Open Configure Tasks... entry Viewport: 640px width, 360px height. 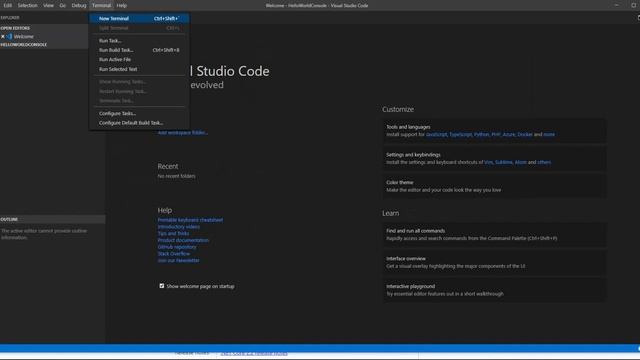(x=139, y=113)
